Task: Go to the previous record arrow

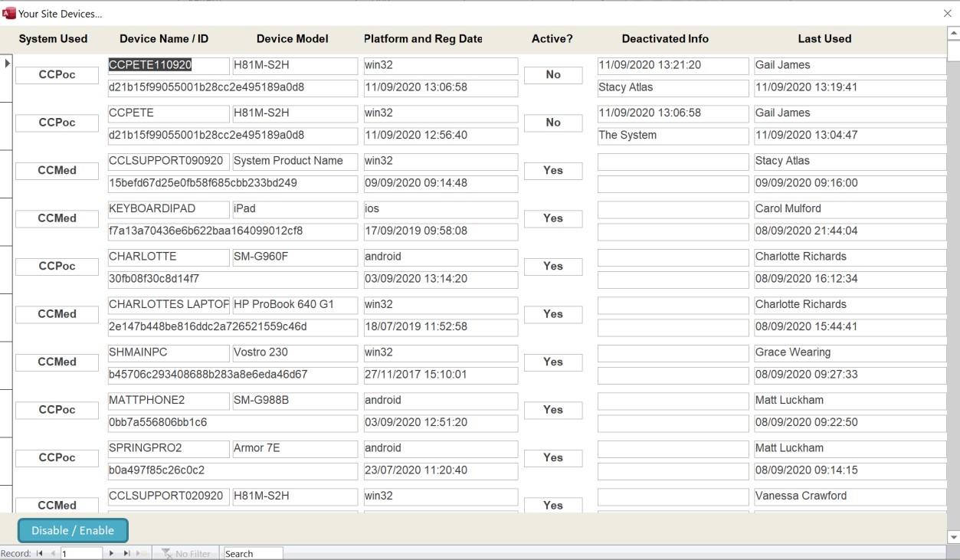Action: pyautogui.click(x=53, y=553)
